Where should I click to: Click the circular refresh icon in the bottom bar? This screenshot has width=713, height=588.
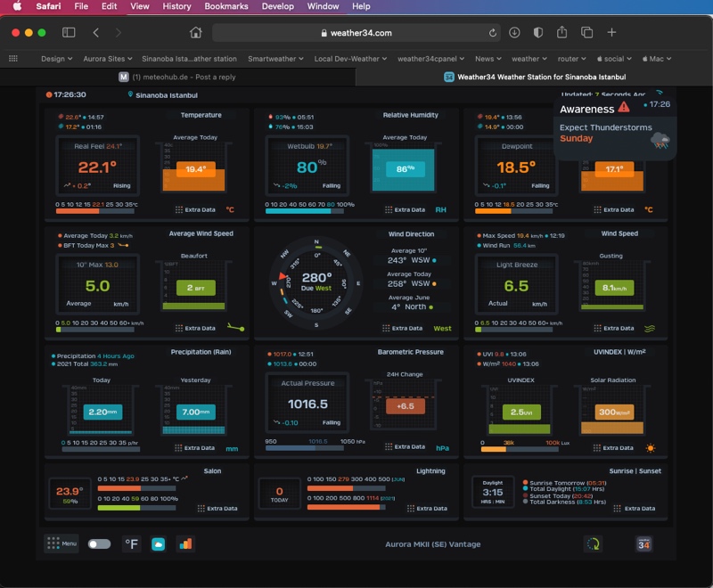click(x=593, y=544)
